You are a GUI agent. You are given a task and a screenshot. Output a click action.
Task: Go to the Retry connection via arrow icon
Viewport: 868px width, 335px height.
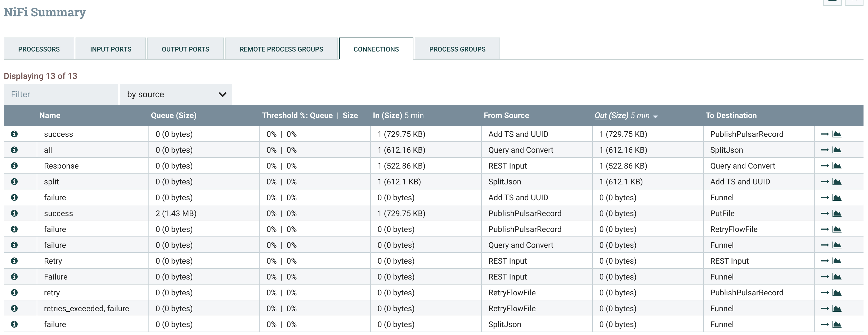point(824,261)
